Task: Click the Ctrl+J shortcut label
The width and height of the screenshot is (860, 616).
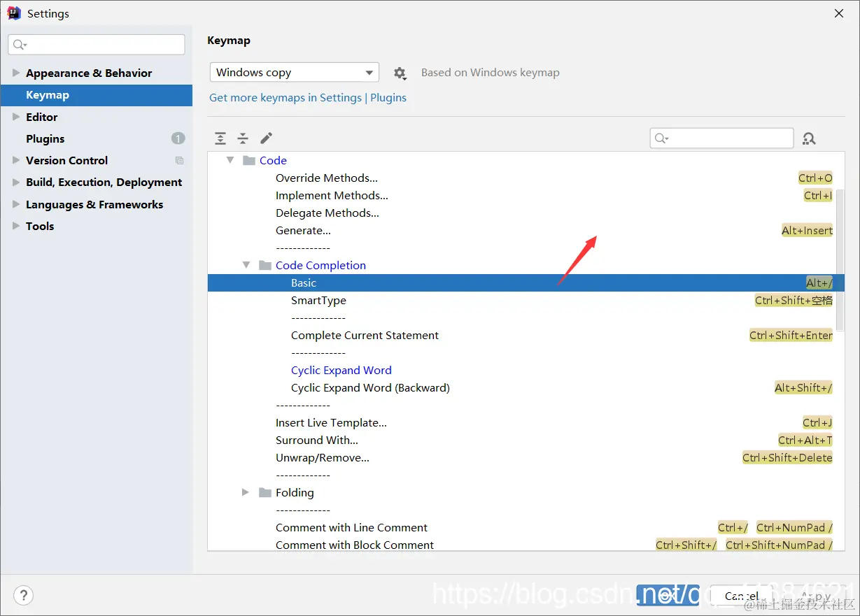Action: point(817,423)
